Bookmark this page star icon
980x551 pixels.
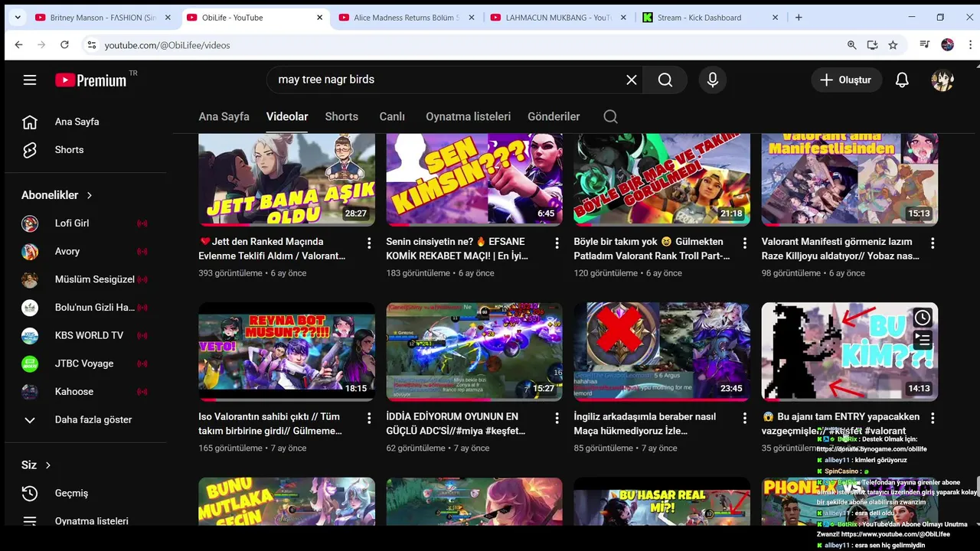point(893,45)
